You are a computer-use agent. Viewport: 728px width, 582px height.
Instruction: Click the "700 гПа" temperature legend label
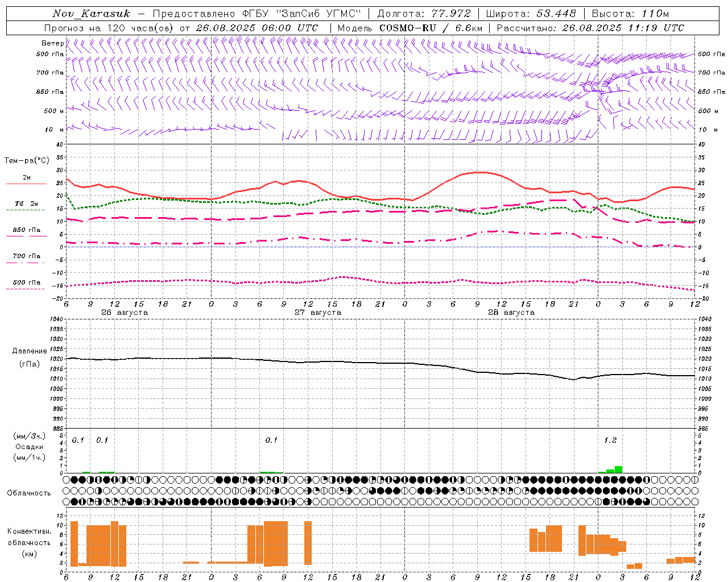coord(27,256)
